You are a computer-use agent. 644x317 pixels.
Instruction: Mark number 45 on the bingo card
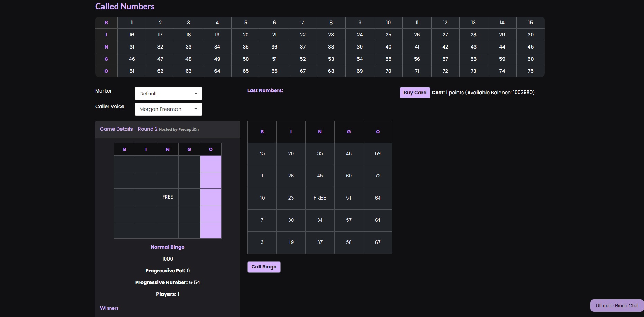click(x=320, y=176)
